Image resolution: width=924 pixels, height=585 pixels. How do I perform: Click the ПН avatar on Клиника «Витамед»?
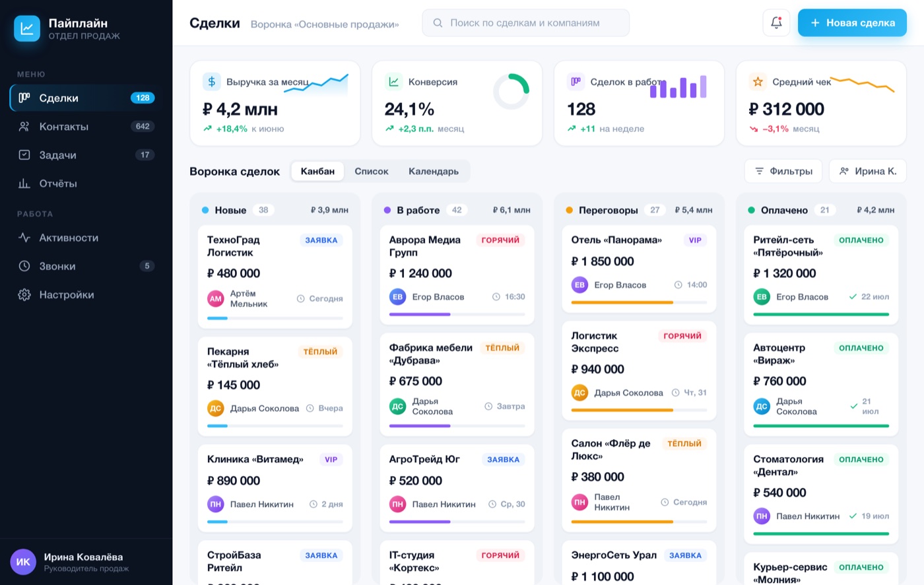pyautogui.click(x=216, y=504)
